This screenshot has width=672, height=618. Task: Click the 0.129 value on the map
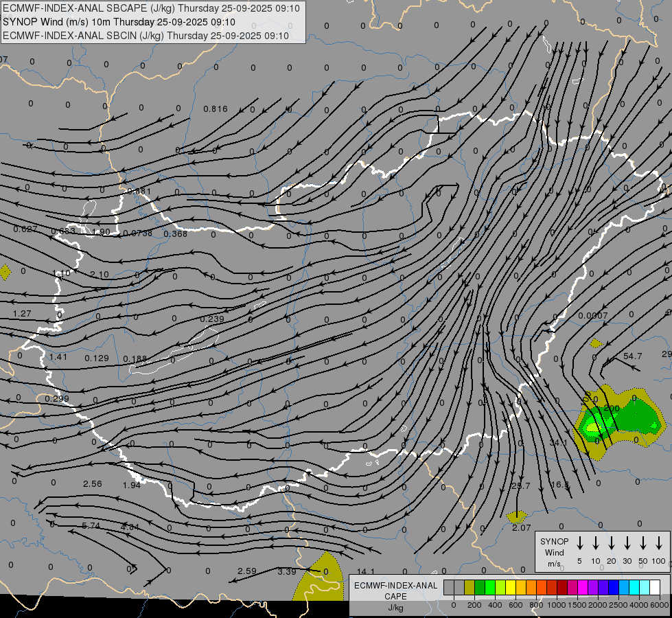pyautogui.click(x=96, y=358)
